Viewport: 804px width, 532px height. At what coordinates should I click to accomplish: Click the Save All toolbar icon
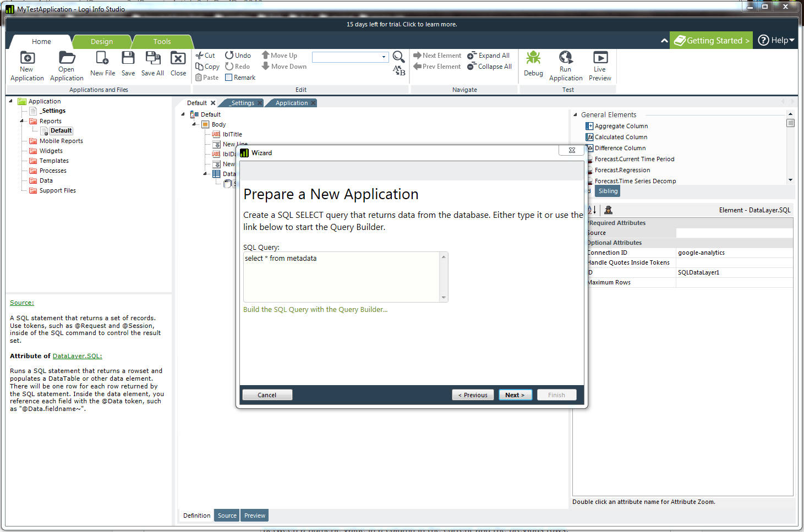point(152,58)
